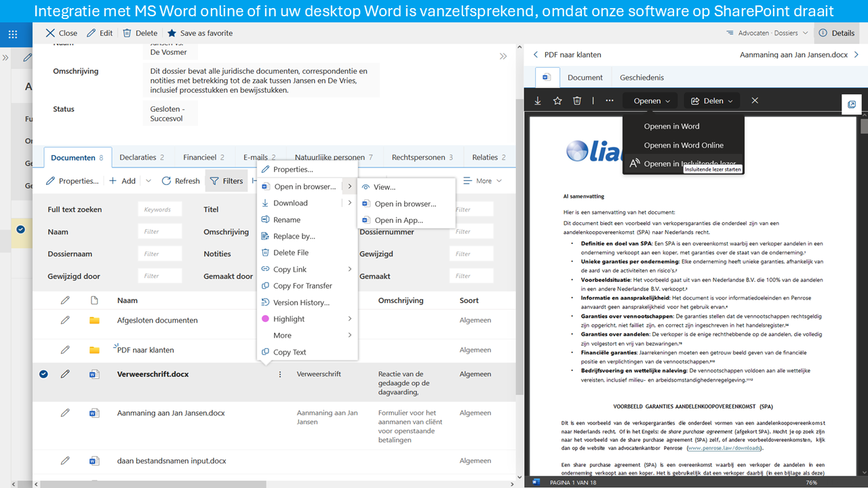Expand the Highlight submenu in context menu
The width and height of the screenshot is (868, 488).
point(350,319)
